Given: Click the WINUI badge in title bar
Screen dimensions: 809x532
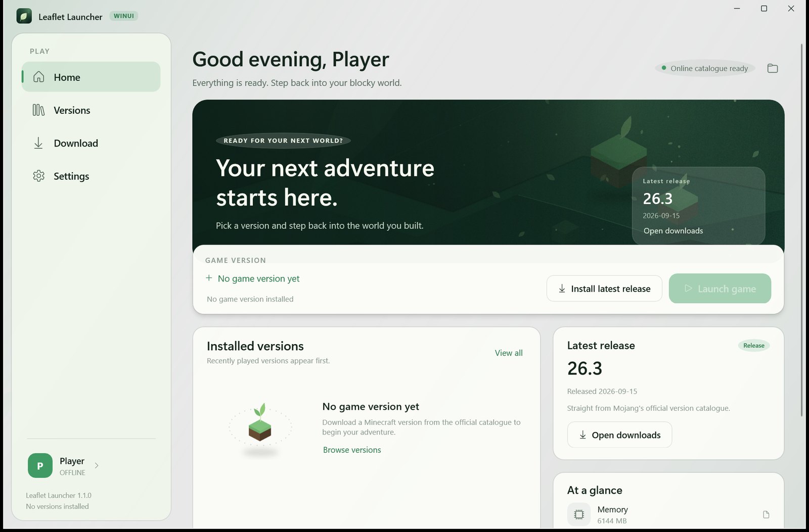Looking at the screenshot, I should pyautogui.click(x=124, y=16).
